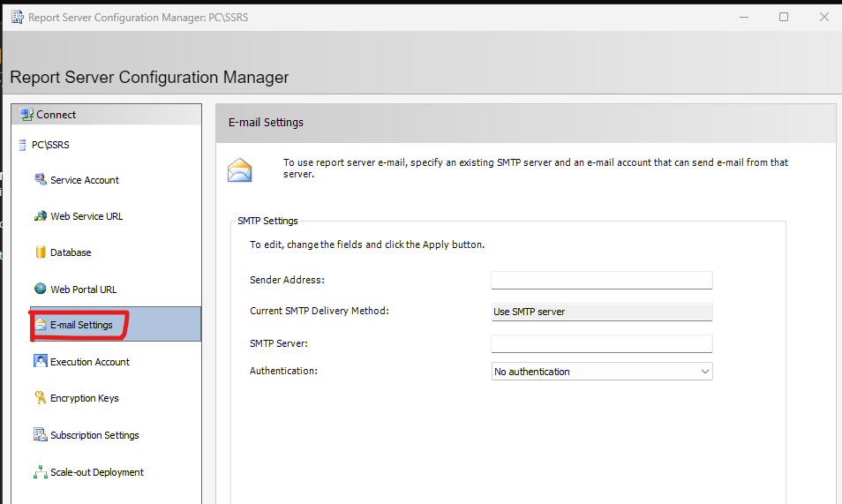842x504 pixels.
Task: Click the SMTP Settings group label
Action: pos(267,221)
